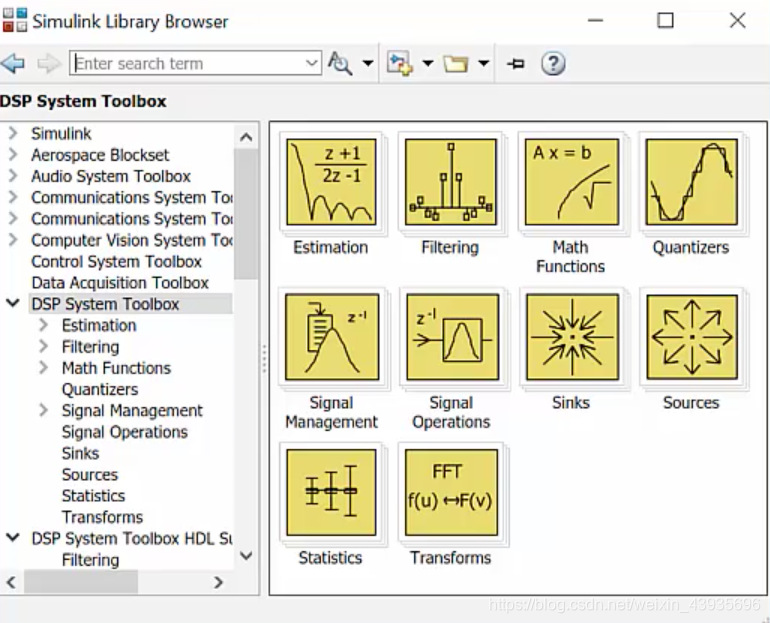Collapse the DSP System Toolbox HDL node
Viewport: 770px width, 623px height.
(x=13, y=538)
